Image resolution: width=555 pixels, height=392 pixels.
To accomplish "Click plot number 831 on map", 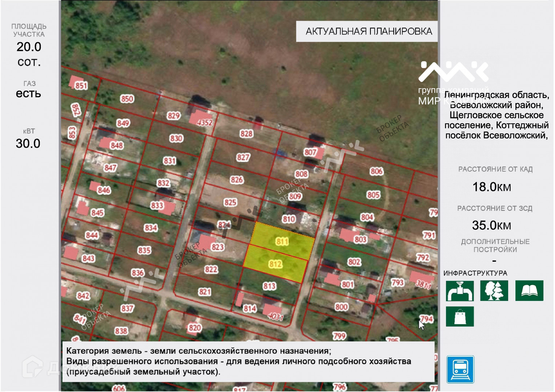I will tap(170, 160).
